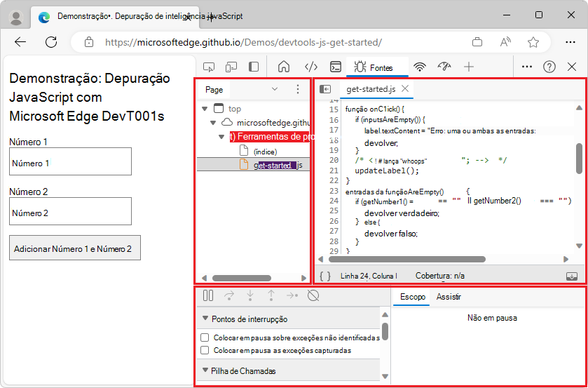
Task: Toggle device emulation icon
Action: [x=231, y=67]
